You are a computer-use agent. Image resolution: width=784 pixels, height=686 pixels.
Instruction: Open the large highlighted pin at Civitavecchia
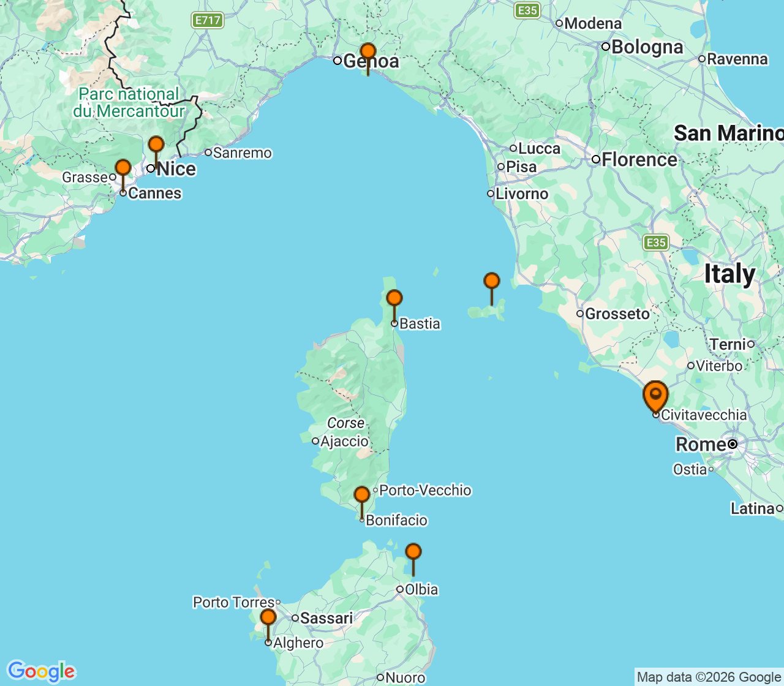click(x=655, y=396)
